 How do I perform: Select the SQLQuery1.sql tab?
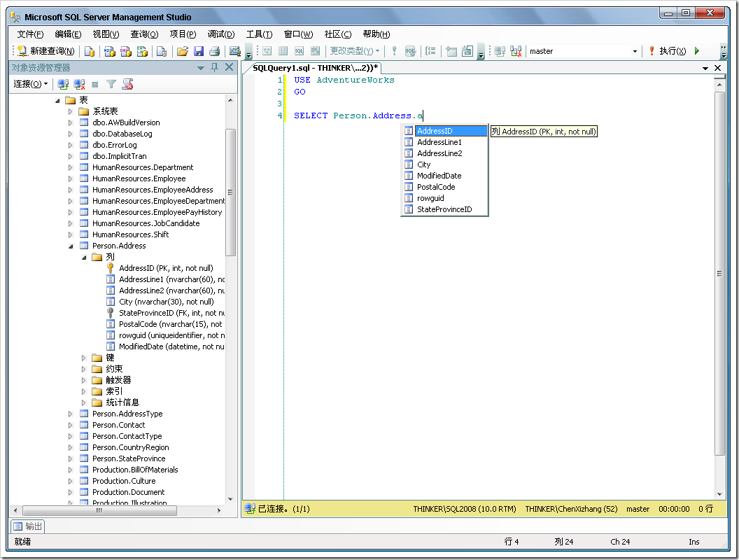click(316, 68)
